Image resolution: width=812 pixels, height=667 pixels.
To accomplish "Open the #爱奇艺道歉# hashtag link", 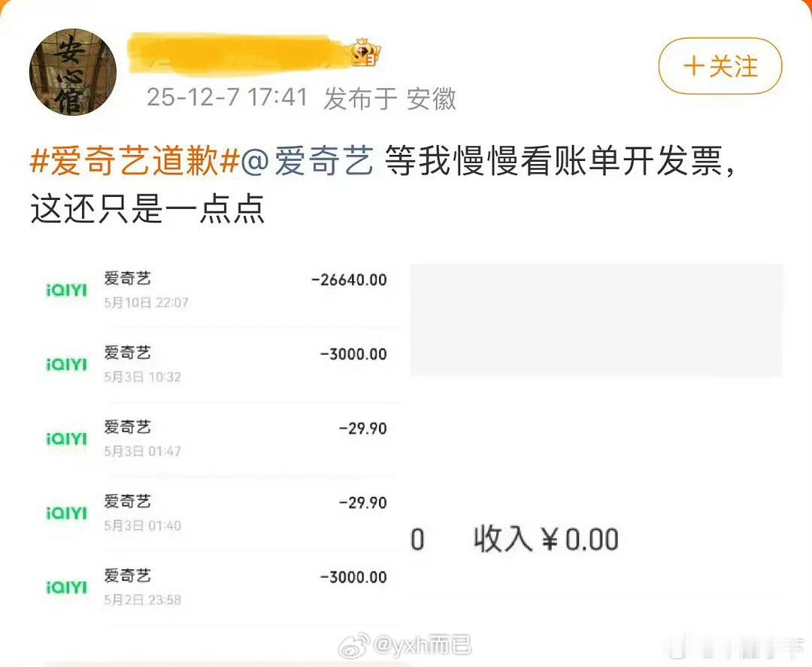I will coord(135,160).
